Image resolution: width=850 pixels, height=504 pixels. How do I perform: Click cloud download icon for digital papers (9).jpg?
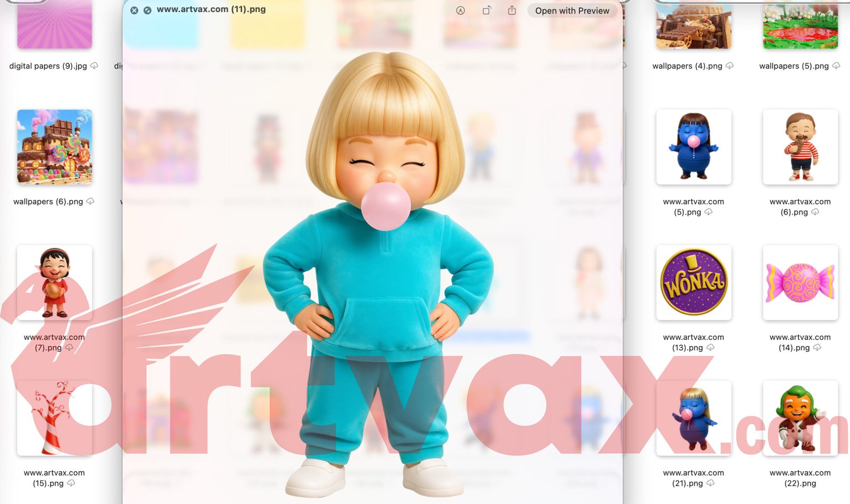(x=94, y=66)
